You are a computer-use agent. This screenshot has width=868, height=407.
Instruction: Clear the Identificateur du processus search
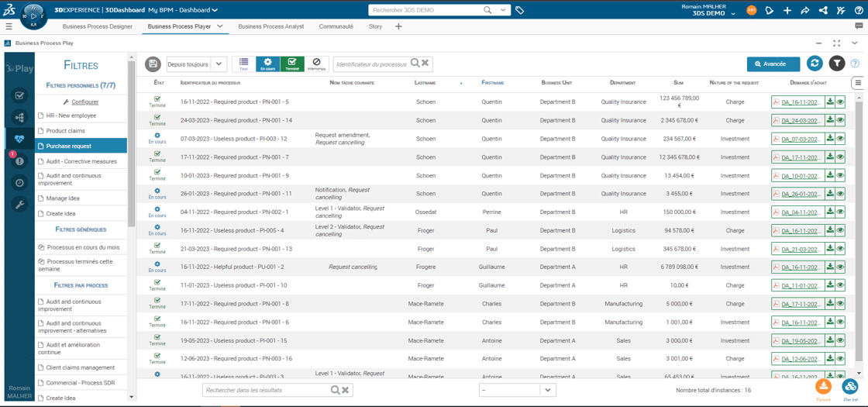coord(425,64)
